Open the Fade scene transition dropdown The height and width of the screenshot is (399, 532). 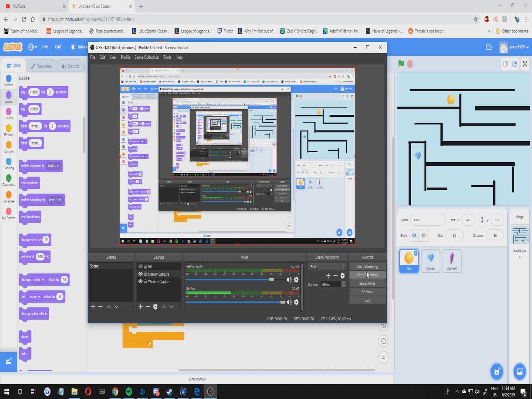click(327, 266)
